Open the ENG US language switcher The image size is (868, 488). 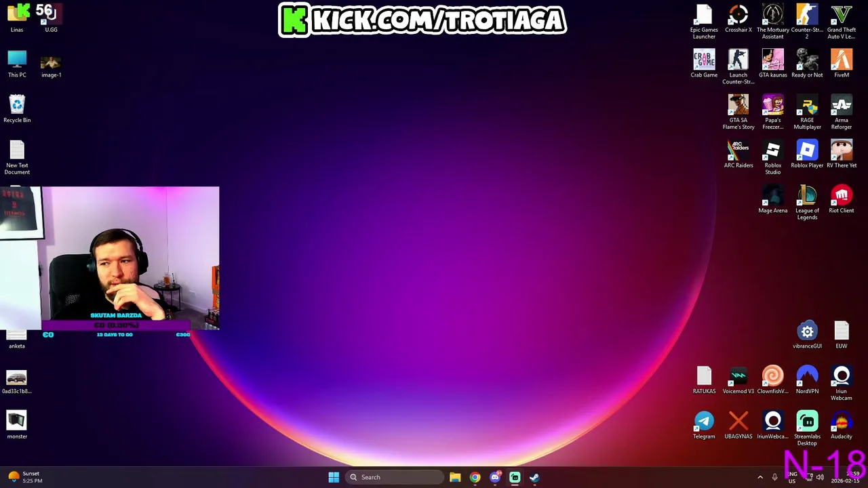792,477
